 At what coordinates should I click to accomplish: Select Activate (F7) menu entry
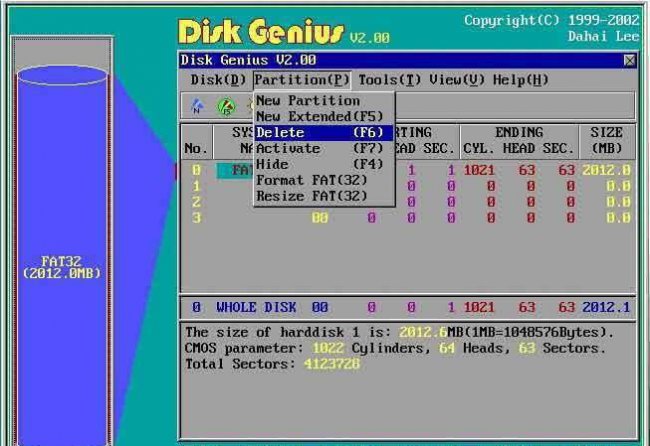(324, 148)
